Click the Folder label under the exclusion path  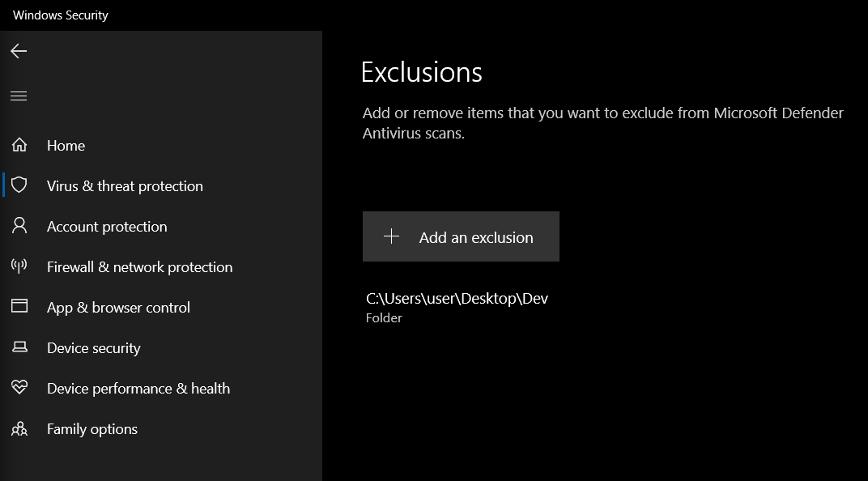click(384, 317)
